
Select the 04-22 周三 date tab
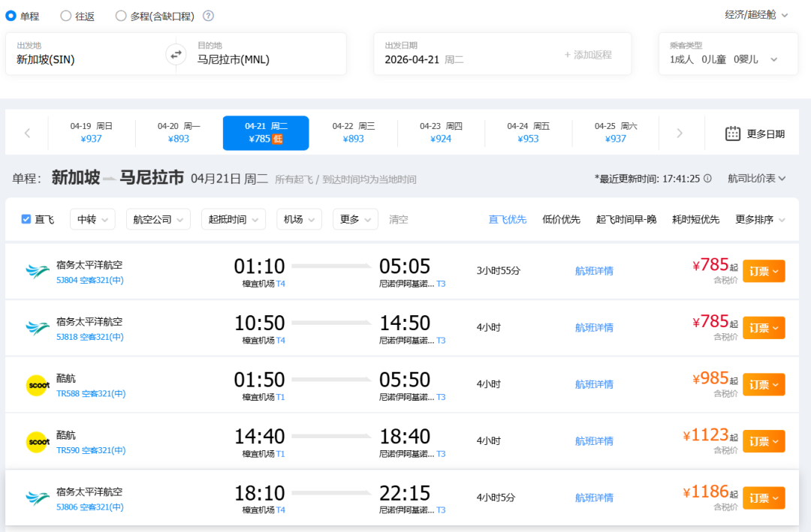tap(353, 133)
